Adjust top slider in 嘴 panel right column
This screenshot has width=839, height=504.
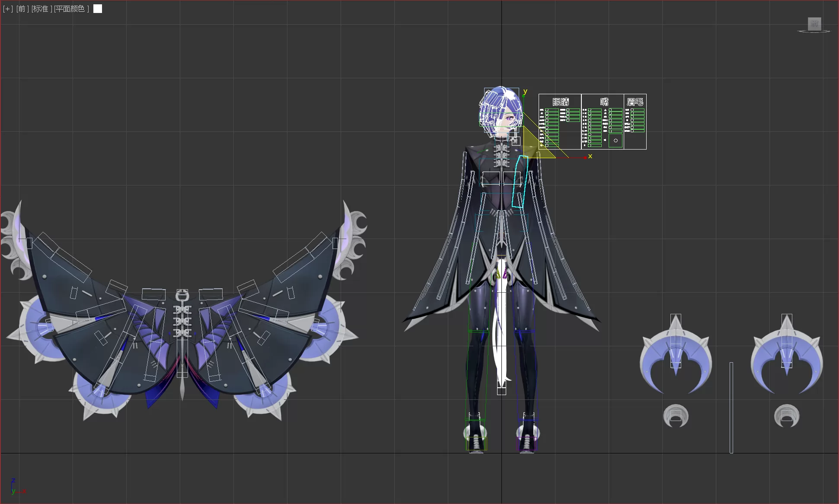click(x=616, y=110)
